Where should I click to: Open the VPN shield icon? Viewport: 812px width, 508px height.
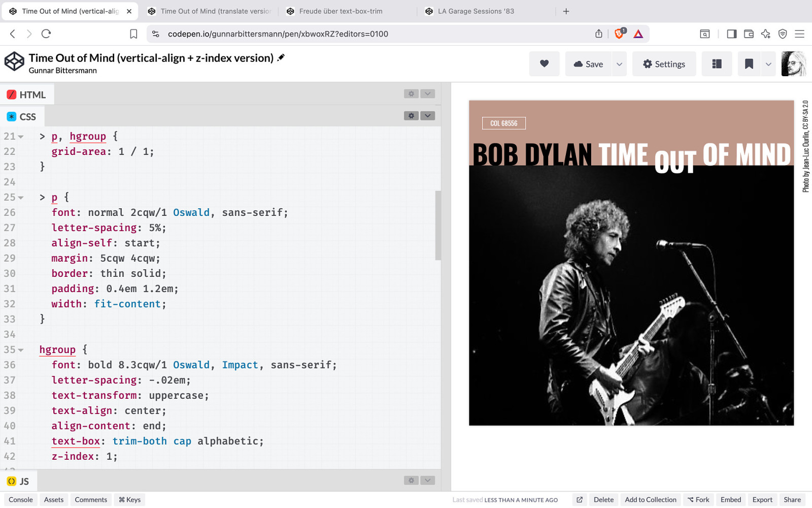pos(783,34)
